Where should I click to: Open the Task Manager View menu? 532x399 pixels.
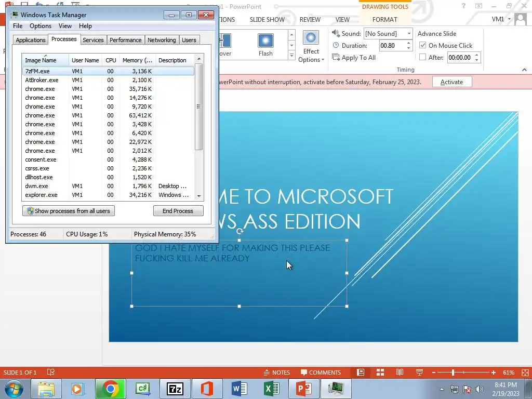click(x=65, y=26)
